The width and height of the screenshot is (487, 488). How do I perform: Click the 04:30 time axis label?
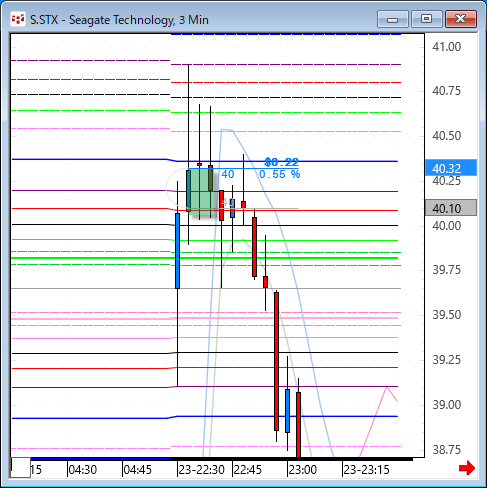[83, 470]
